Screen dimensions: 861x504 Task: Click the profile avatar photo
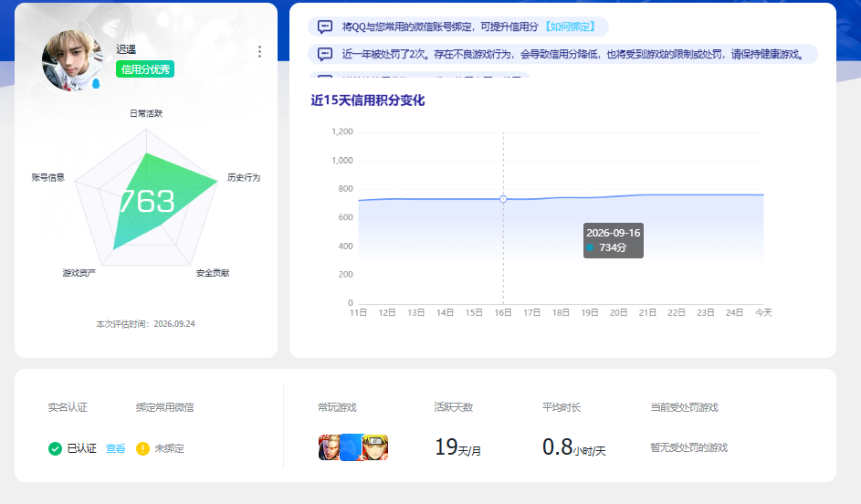click(x=72, y=60)
